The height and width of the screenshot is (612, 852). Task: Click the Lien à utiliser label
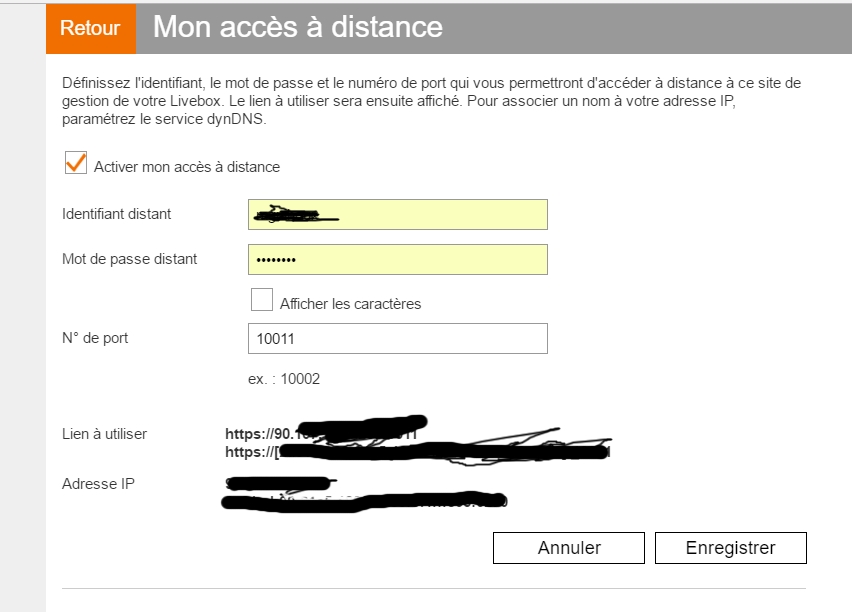click(104, 434)
